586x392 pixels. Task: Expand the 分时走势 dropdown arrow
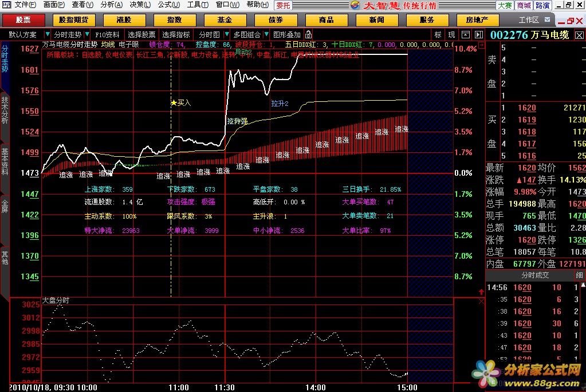click(x=87, y=34)
